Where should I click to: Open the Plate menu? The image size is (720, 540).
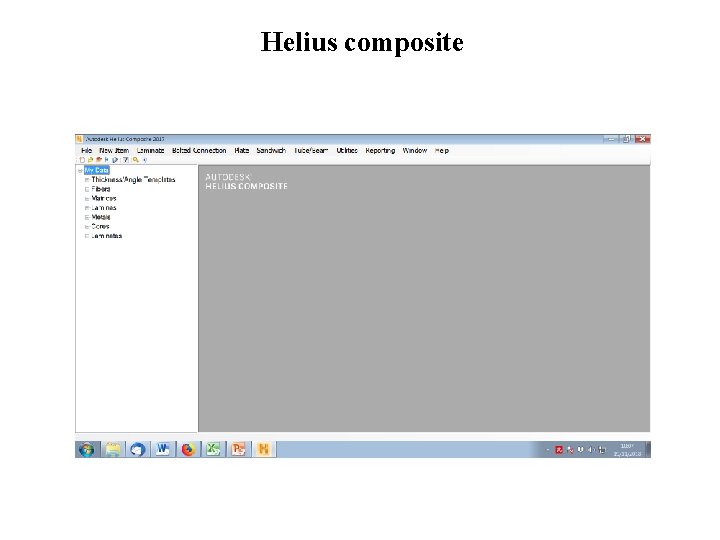click(x=242, y=151)
